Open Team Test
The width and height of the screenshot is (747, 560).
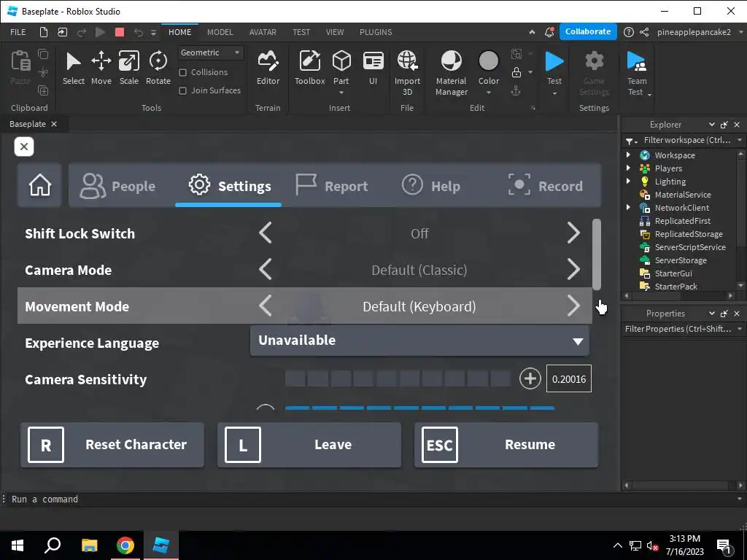click(x=636, y=73)
